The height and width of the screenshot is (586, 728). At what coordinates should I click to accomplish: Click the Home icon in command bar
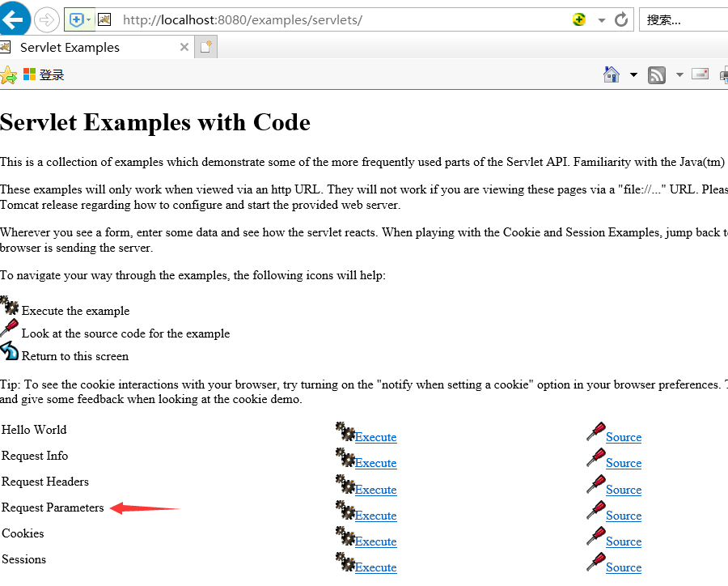[612, 74]
